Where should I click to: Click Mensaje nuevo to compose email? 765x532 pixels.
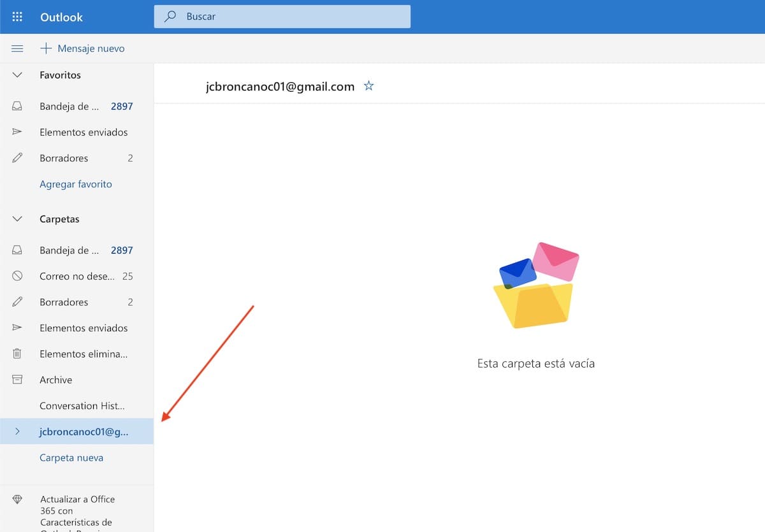pyautogui.click(x=83, y=48)
